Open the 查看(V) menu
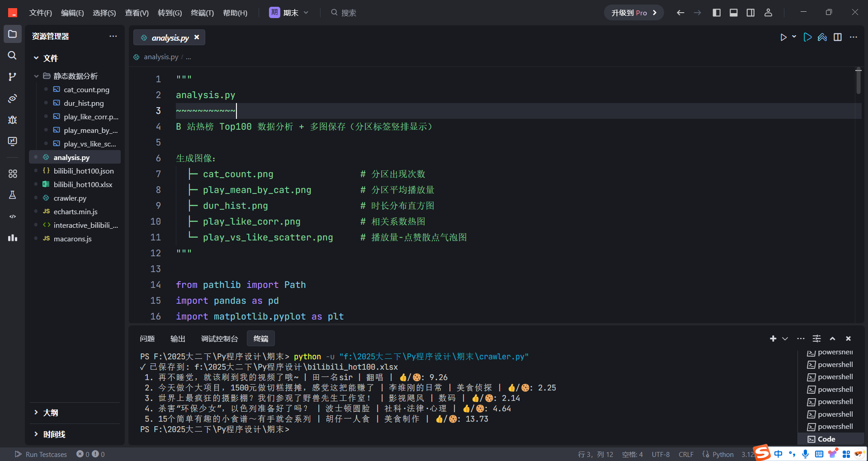868x461 pixels. point(137,13)
